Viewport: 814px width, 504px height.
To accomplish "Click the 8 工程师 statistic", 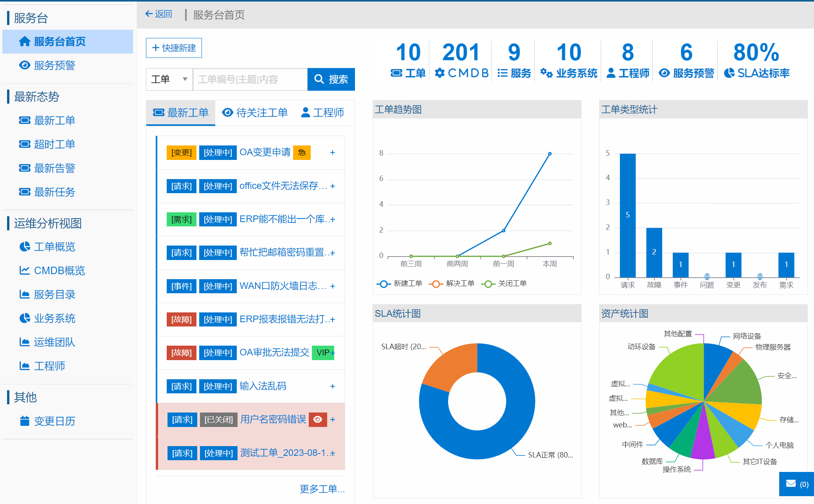I will pyautogui.click(x=628, y=60).
